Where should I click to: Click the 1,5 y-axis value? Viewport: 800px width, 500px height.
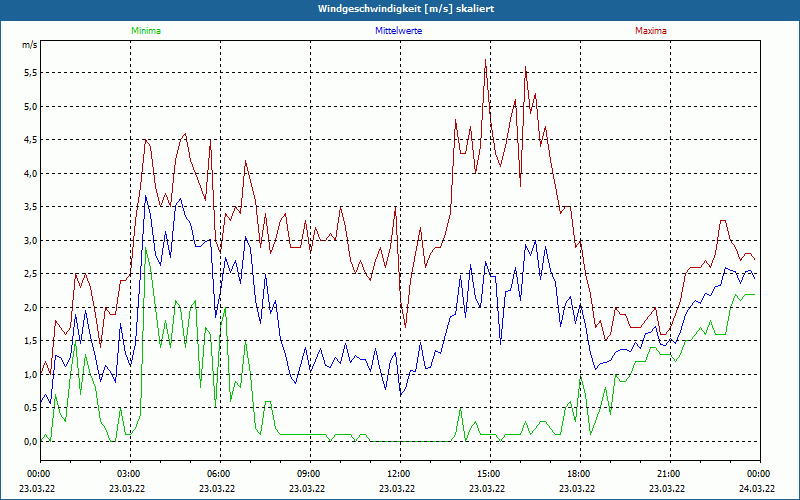pos(31,341)
